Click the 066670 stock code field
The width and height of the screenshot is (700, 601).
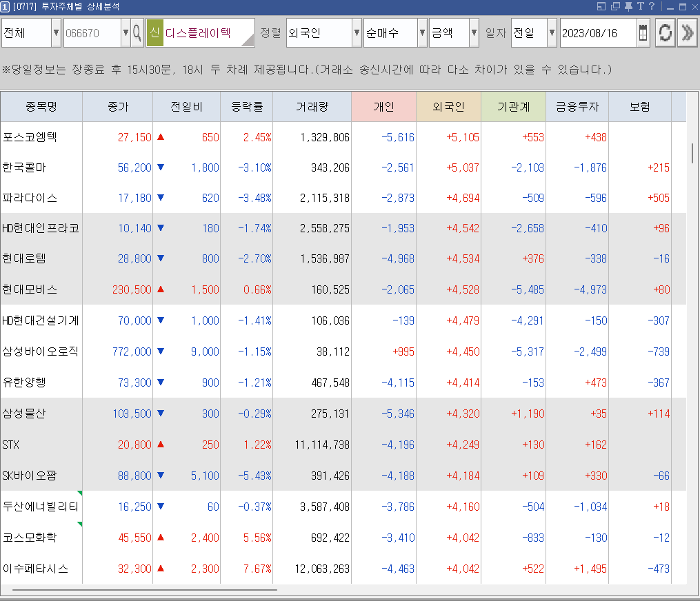pos(92,32)
